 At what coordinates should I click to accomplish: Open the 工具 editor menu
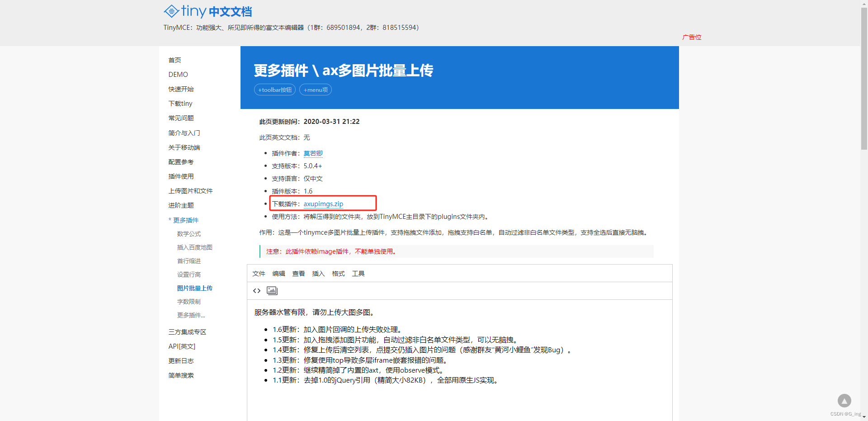(358, 274)
